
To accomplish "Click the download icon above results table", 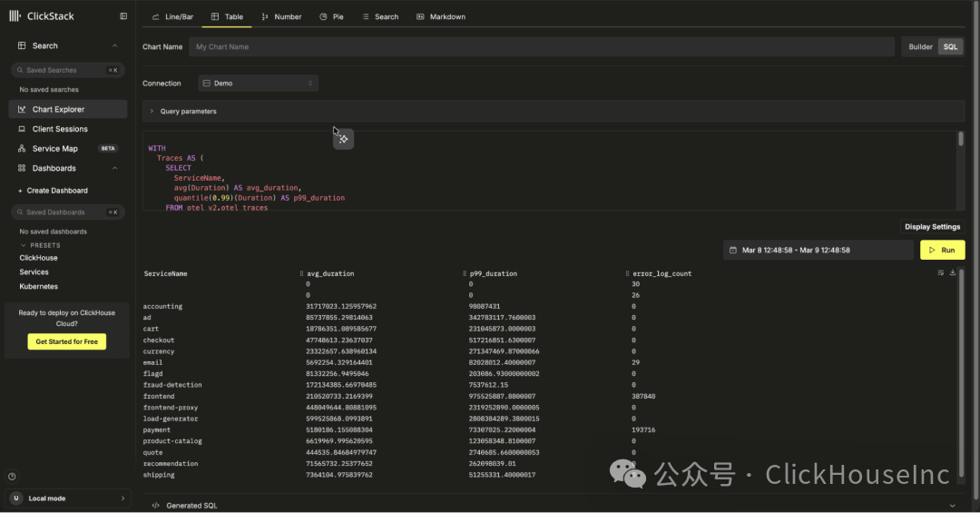I will click(953, 272).
